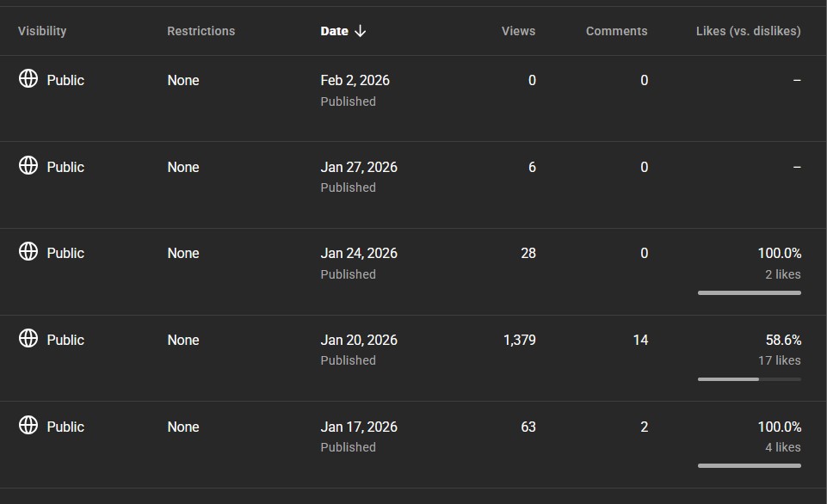Click the 100.0% likes bar for Jan 24 video
The image size is (827, 504).
coord(749,292)
